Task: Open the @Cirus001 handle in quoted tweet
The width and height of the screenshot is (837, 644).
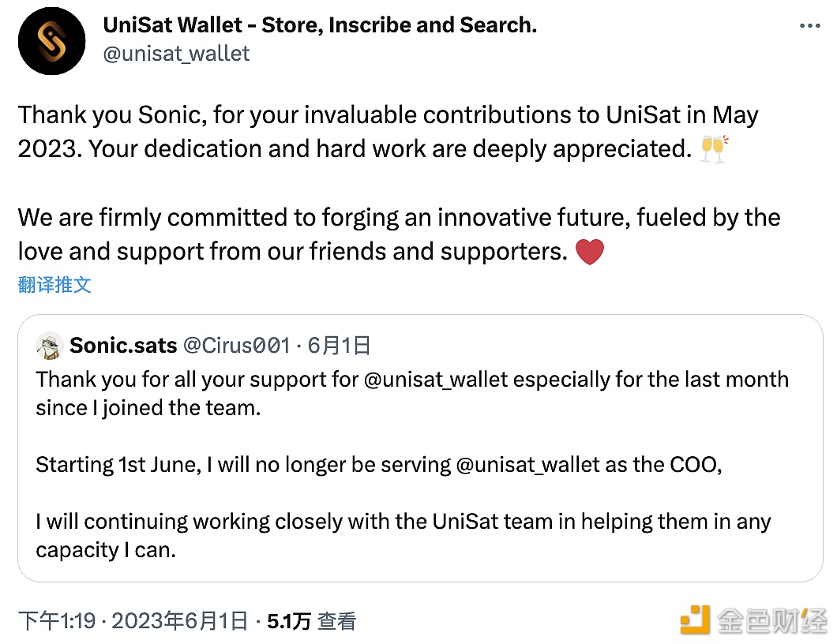Action: [236, 345]
